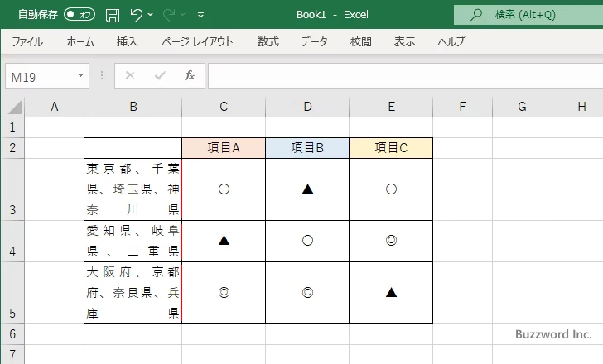Toggle the 自動保存 AutoSave switch
The image size is (603, 364).
coord(80,15)
